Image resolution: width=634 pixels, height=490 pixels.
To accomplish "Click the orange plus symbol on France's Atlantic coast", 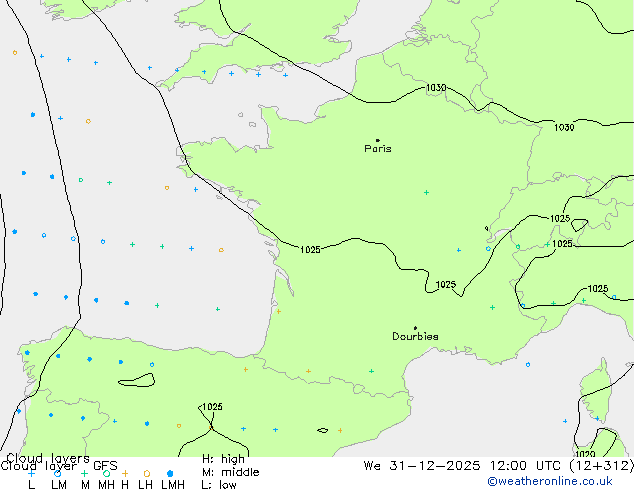I will (278, 311).
